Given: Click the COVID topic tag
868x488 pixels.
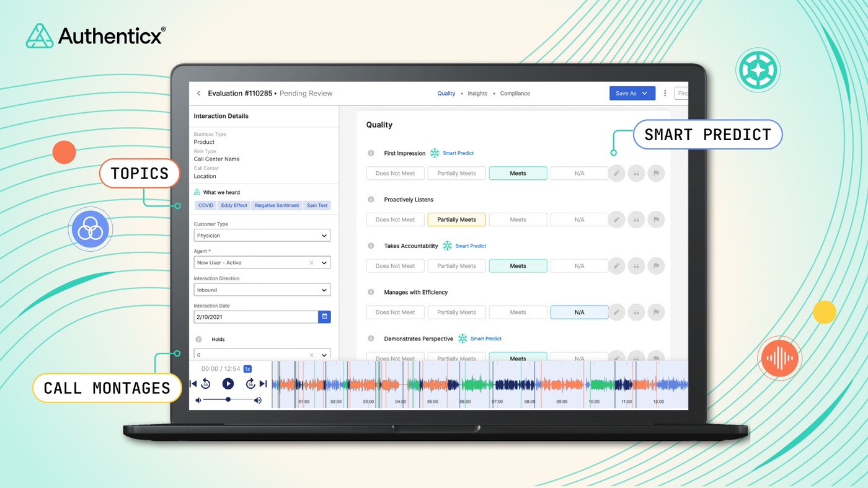Looking at the screenshot, I should (206, 205).
